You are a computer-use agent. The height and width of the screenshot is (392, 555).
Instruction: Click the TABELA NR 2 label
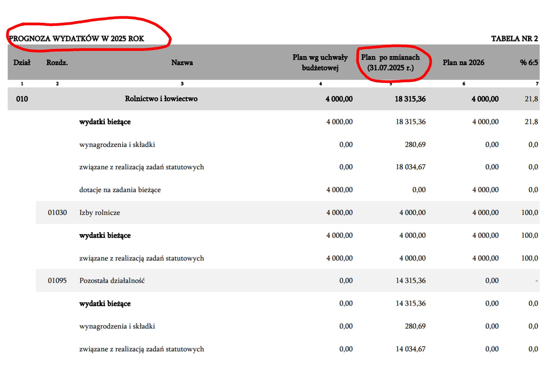(514, 39)
